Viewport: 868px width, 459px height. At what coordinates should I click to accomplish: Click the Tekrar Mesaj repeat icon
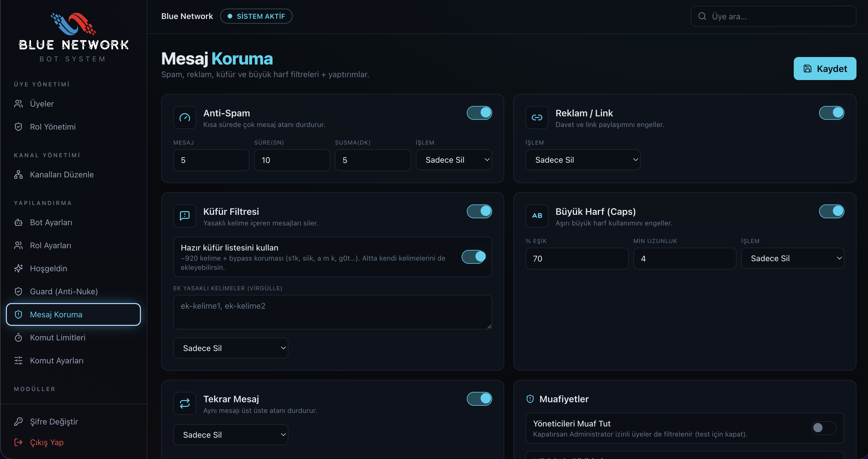[185, 403]
